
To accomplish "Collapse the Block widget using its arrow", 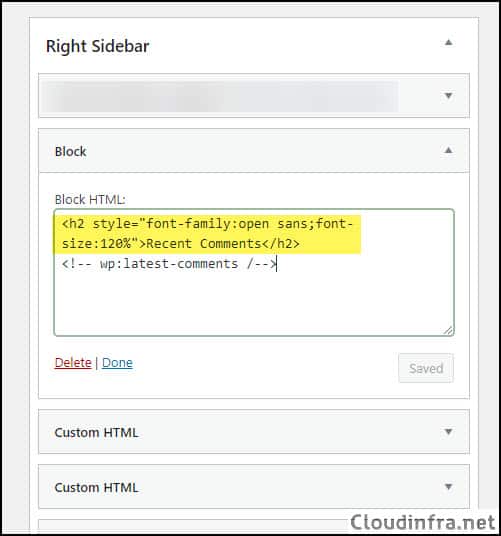I will (x=448, y=150).
